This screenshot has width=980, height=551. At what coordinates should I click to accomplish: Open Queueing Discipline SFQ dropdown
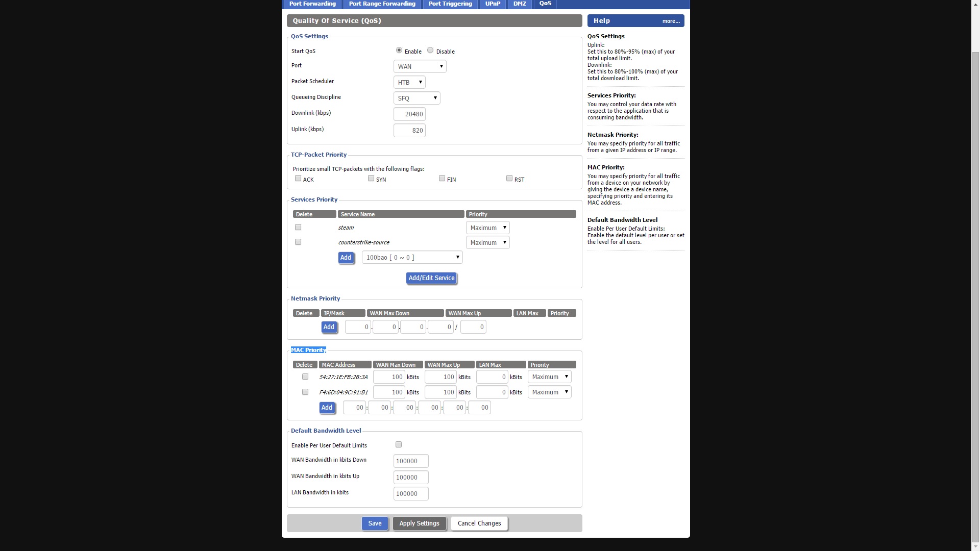[416, 98]
